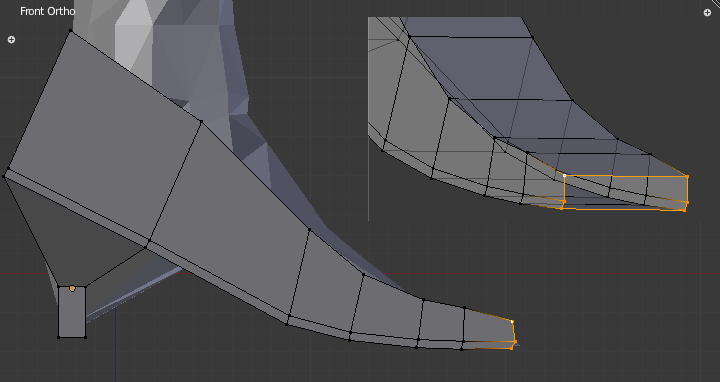This screenshot has width=720, height=382.
Task: Select white active vertex in inset mesh
Action: click(564, 175)
